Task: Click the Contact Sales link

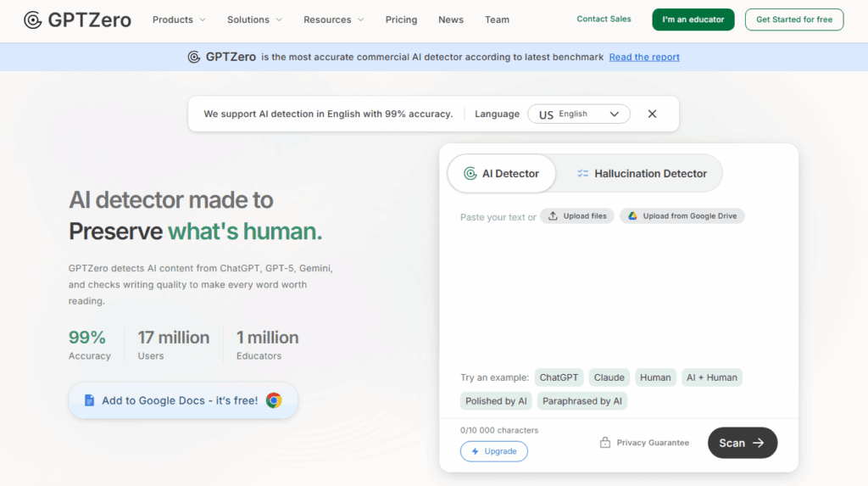Action: [x=604, y=19]
